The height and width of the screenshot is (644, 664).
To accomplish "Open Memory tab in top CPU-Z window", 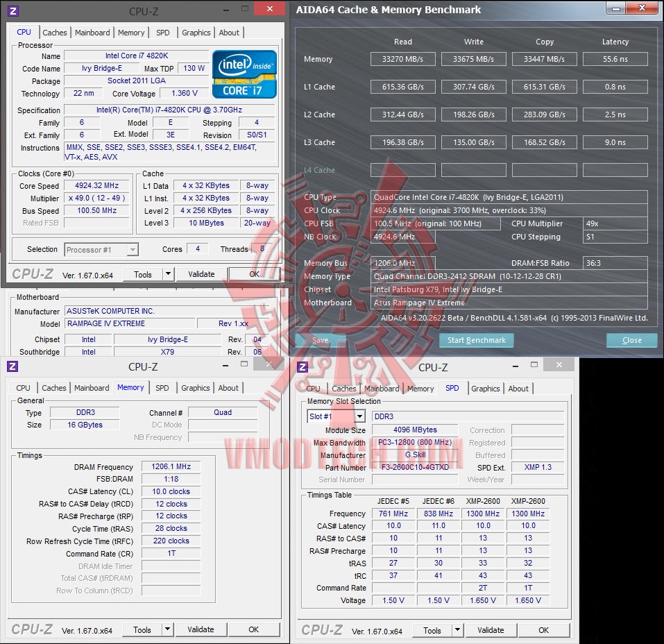I will pos(131,33).
